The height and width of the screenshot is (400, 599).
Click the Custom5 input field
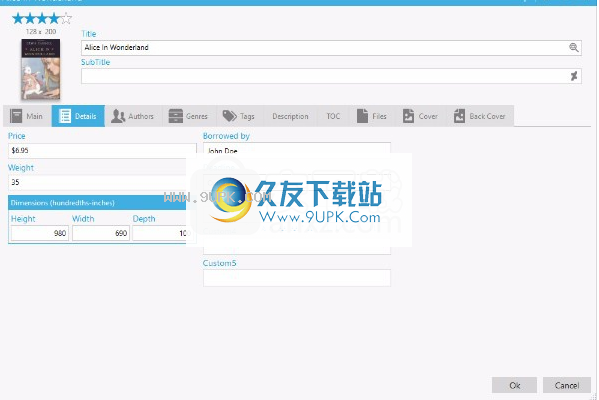tap(297, 278)
